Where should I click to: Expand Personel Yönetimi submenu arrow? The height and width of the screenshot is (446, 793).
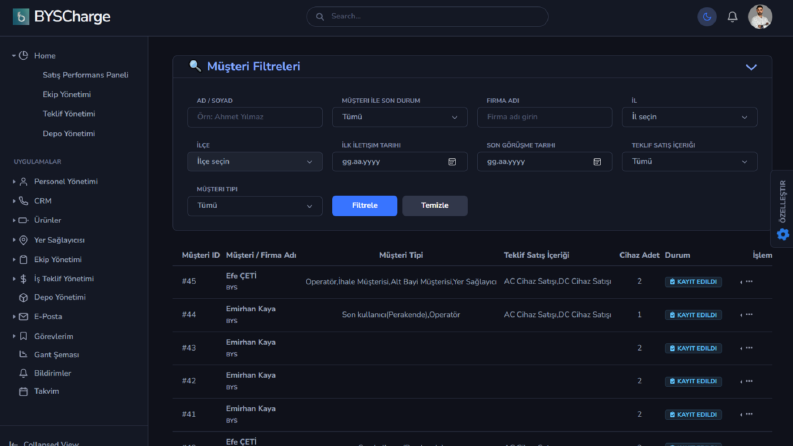coord(14,182)
